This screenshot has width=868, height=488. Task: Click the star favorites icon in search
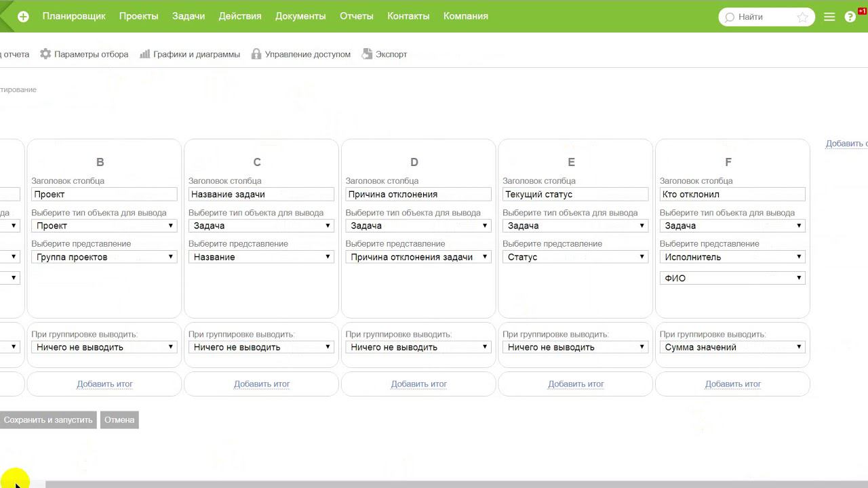pyautogui.click(x=803, y=18)
